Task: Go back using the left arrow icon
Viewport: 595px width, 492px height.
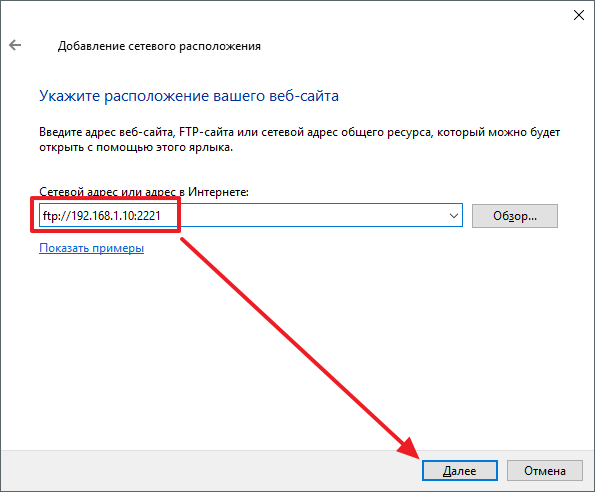Action: (x=15, y=45)
